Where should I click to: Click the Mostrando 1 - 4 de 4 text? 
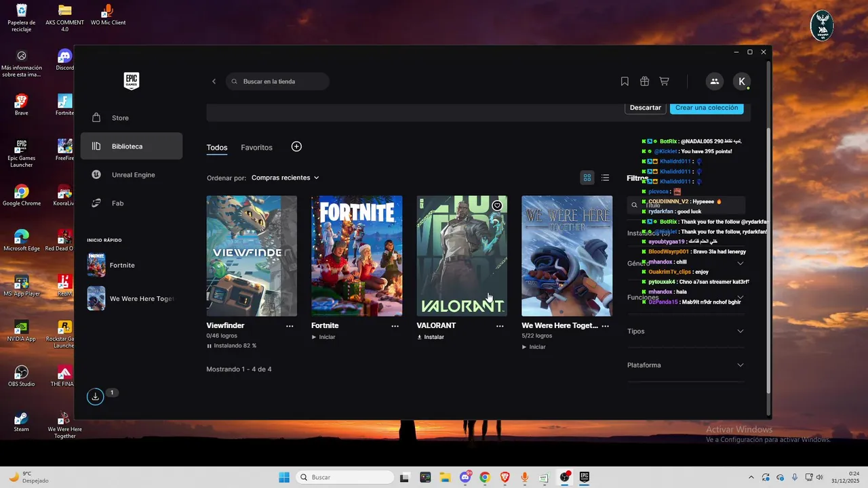(239, 369)
